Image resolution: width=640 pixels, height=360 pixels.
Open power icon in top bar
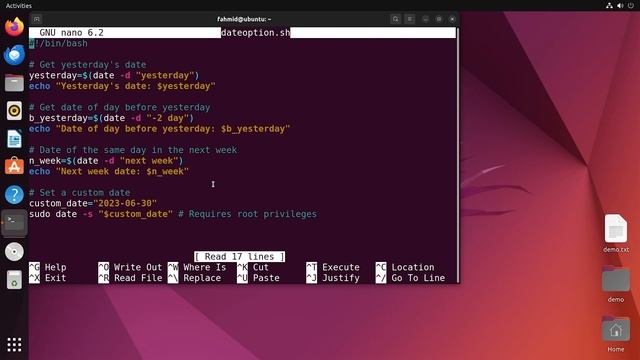click(631, 5)
